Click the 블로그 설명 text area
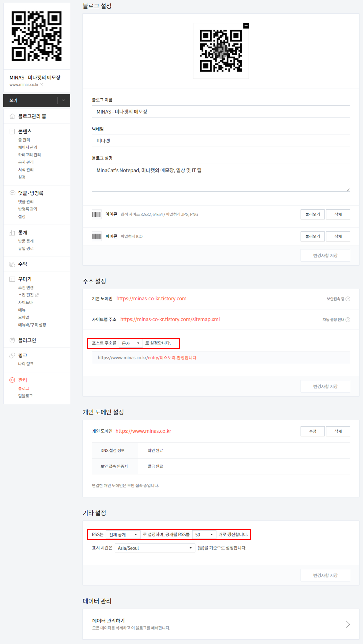This screenshot has width=363, height=644. (x=221, y=178)
